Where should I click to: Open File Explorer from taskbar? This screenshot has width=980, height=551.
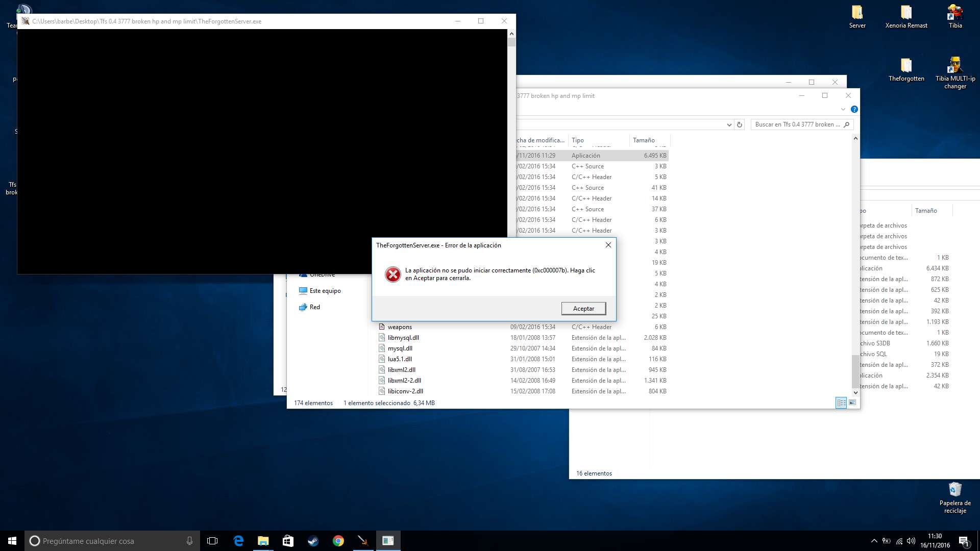click(x=263, y=541)
